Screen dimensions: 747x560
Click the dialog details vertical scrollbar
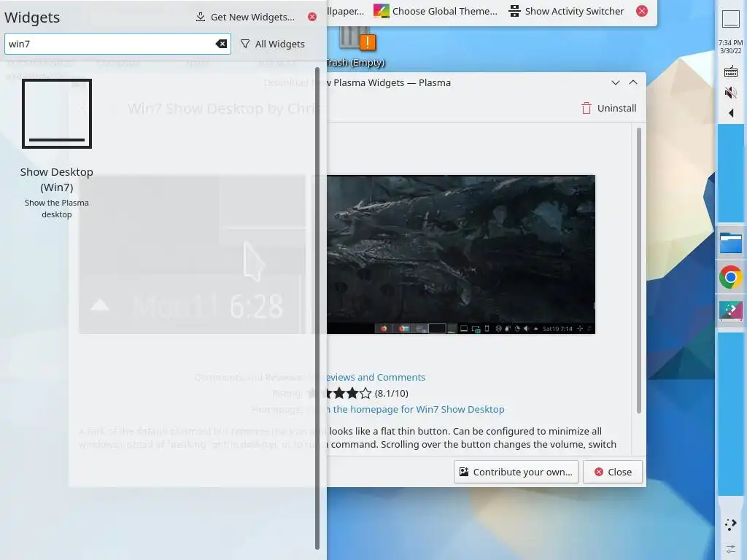(x=639, y=271)
